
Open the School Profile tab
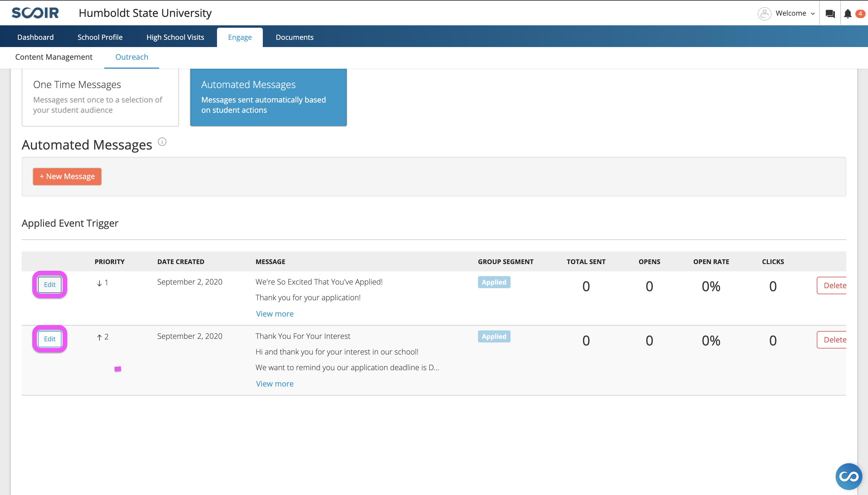click(x=100, y=37)
